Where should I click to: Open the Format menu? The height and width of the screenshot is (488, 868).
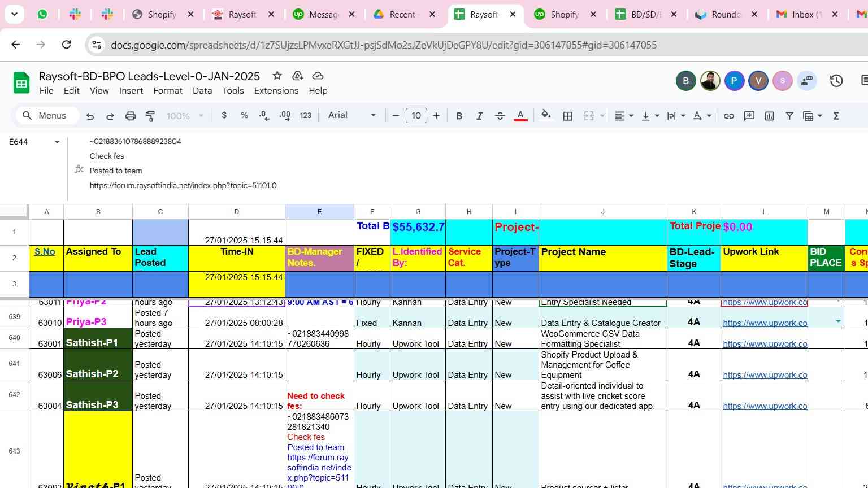pyautogui.click(x=168, y=90)
